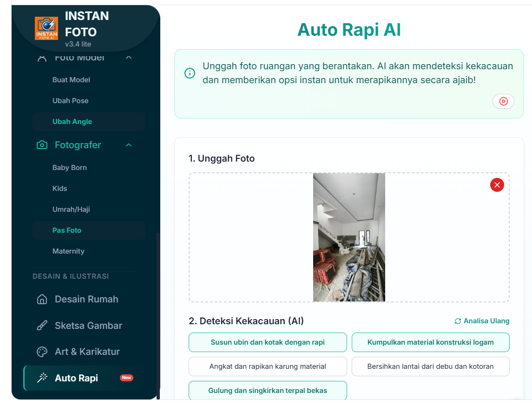Toggle 'Susun ubin dan kotak dengan rapi' option
The image size is (532, 412).
pos(268,342)
